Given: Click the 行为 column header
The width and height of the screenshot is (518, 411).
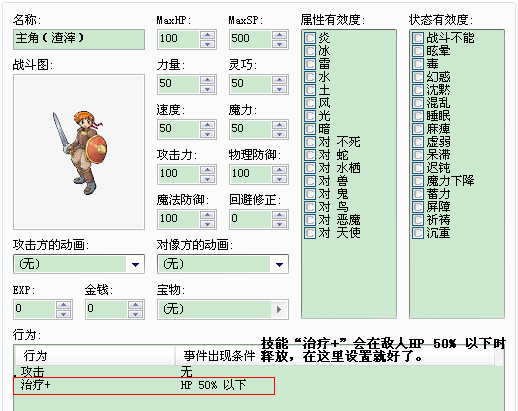Looking at the screenshot, I should [x=95, y=356].
